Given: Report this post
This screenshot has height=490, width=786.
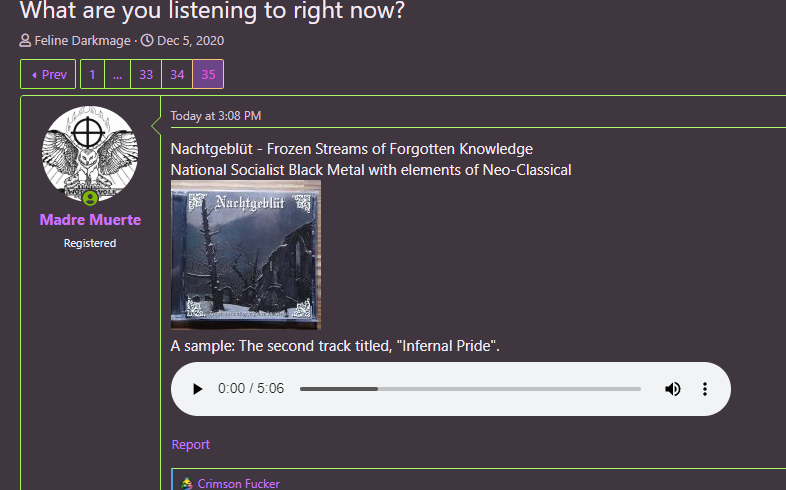Looking at the screenshot, I should coord(190,444).
